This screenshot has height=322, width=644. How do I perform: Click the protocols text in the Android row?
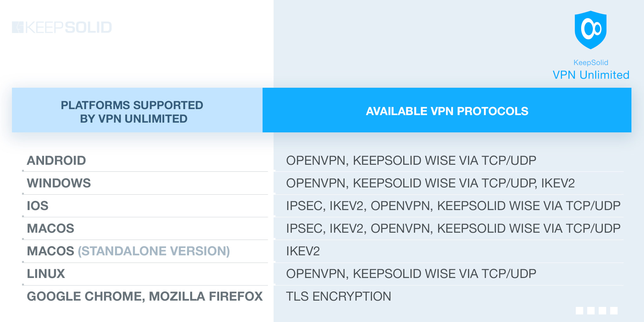click(x=411, y=161)
